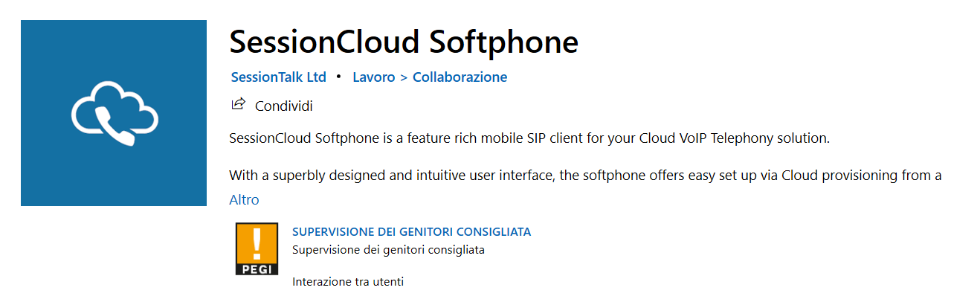Click the white cloud phone logo glyph

click(115, 114)
